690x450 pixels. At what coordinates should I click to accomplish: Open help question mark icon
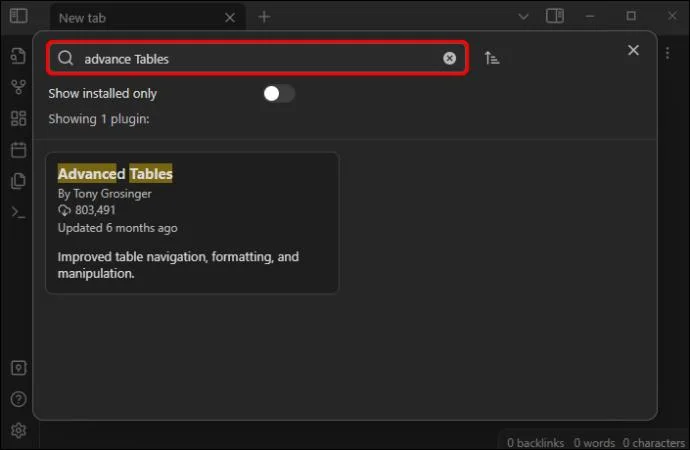pyautogui.click(x=18, y=399)
